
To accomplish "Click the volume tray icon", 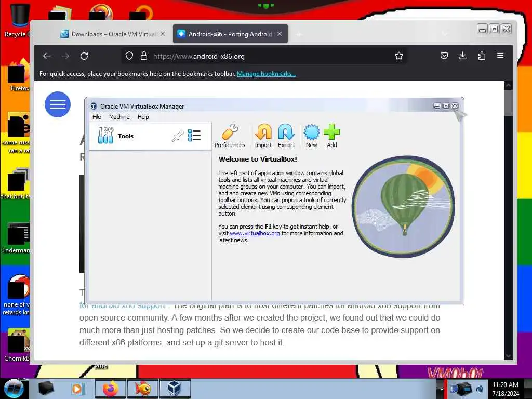I will (x=480, y=389).
